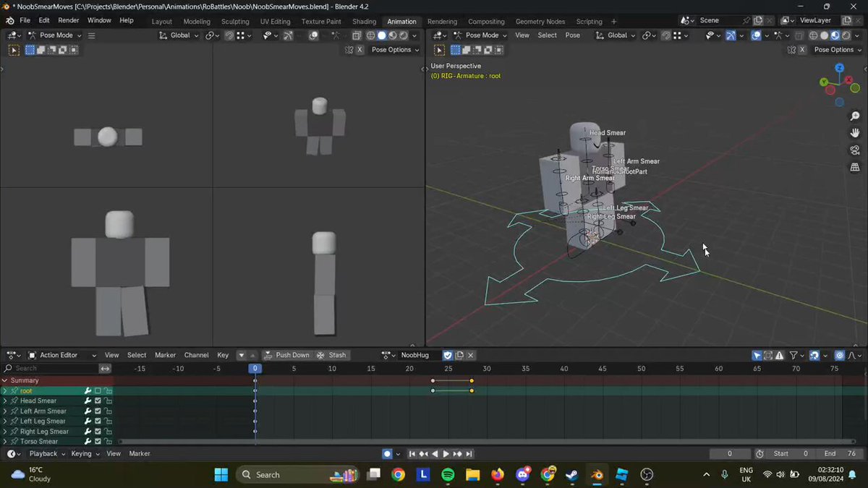Click the blue Z axis on navigation gizmo
Viewport: 868px width, 488px height.
click(x=839, y=68)
